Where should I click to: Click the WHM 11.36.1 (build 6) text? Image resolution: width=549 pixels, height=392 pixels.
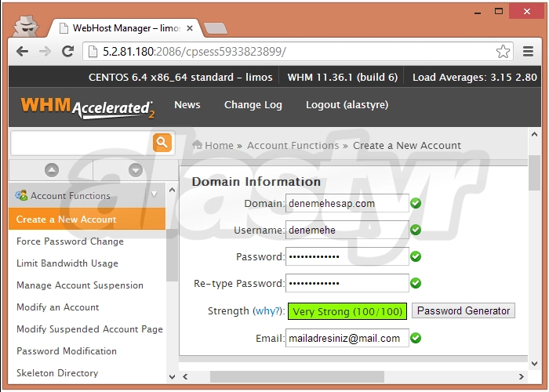point(343,78)
